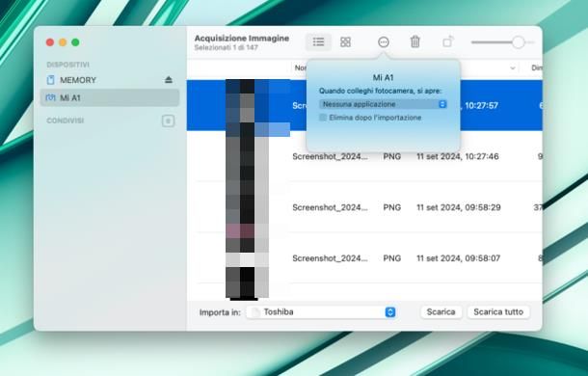
Task: Switch to list view icon
Action: [x=318, y=42]
